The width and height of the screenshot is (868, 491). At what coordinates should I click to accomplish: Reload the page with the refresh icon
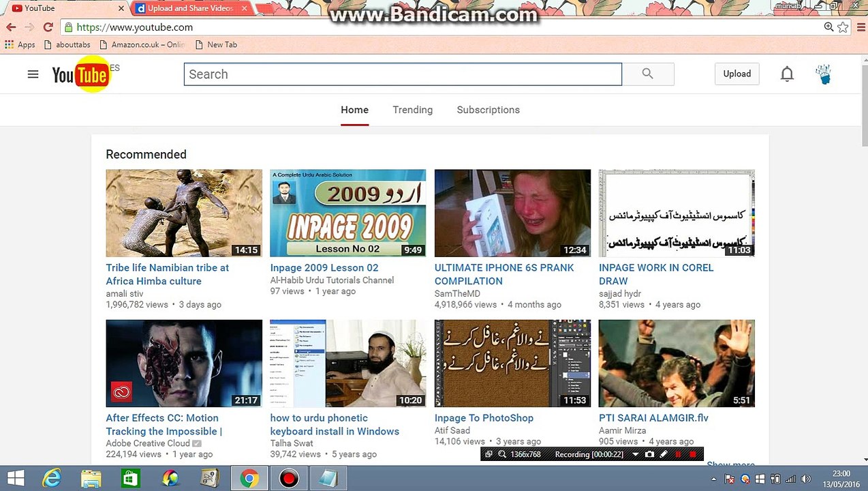coord(48,27)
